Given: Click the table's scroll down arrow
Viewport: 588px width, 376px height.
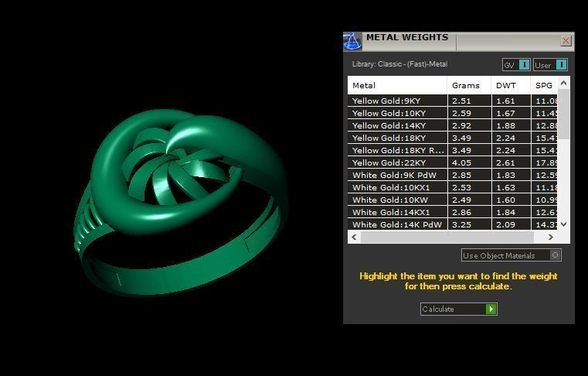Looking at the screenshot, I should pos(563,224).
